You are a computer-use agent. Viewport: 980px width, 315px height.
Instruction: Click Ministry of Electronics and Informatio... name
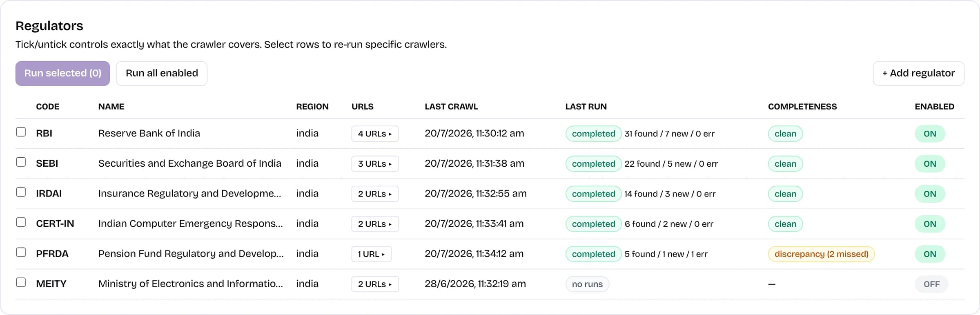(190, 284)
